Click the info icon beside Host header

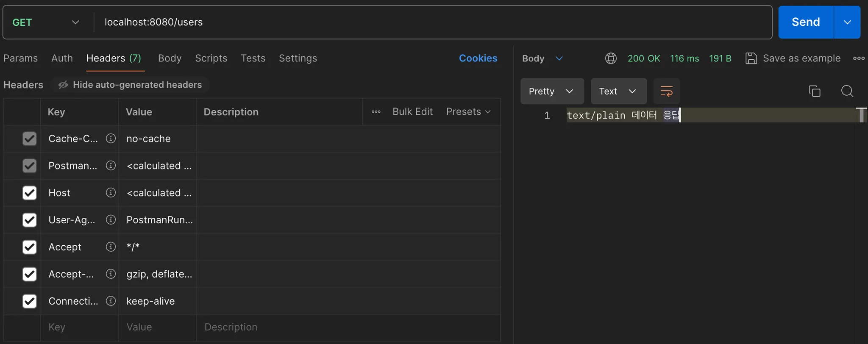[111, 193]
